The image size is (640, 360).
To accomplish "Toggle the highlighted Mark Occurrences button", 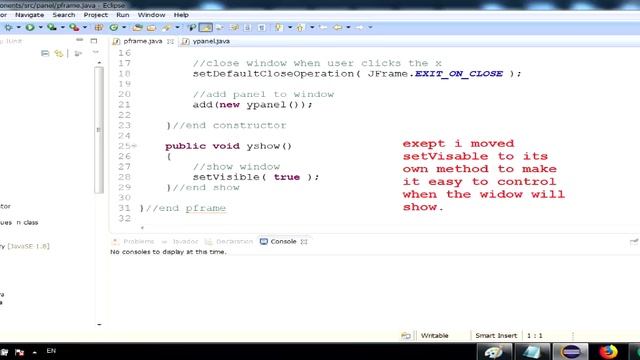I will coord(206,27).
